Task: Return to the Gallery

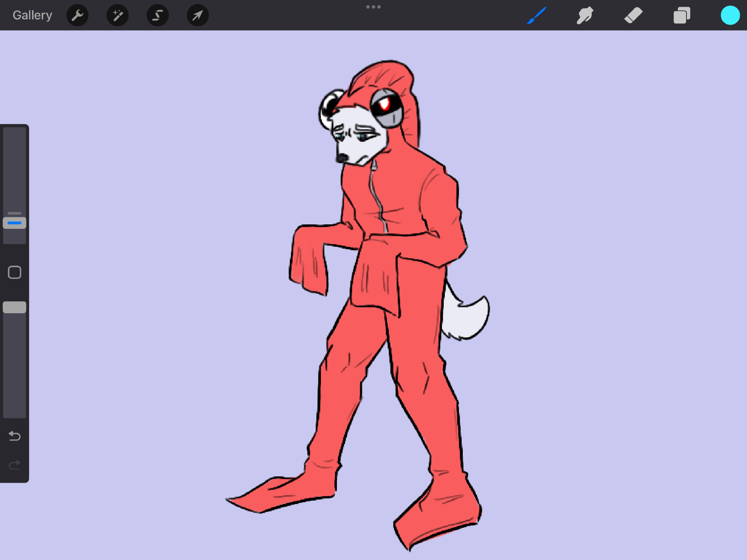Action: pos(32,15)
